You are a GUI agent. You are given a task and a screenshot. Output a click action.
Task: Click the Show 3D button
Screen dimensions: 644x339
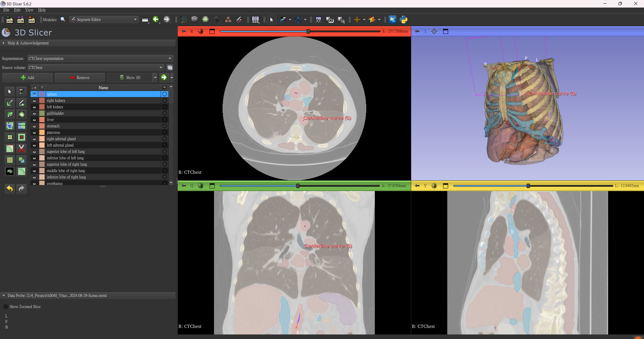coord(130,78)
